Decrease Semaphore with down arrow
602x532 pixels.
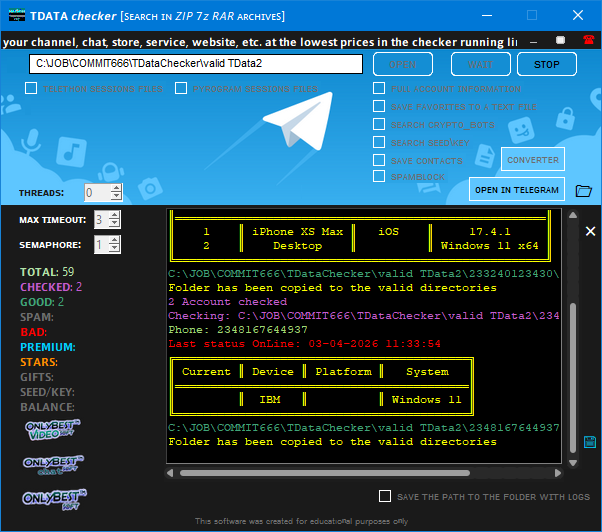tap(114, 248)
